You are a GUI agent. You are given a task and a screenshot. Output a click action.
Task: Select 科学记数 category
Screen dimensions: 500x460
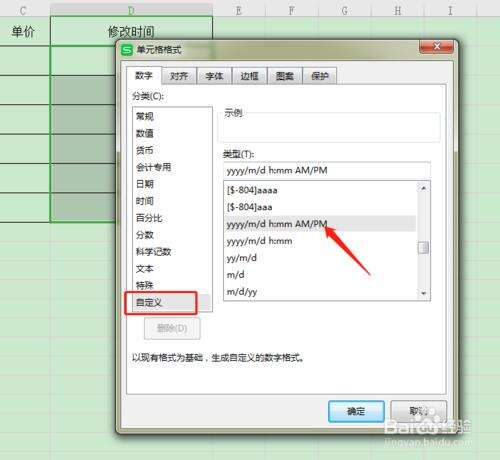(172, 252)
